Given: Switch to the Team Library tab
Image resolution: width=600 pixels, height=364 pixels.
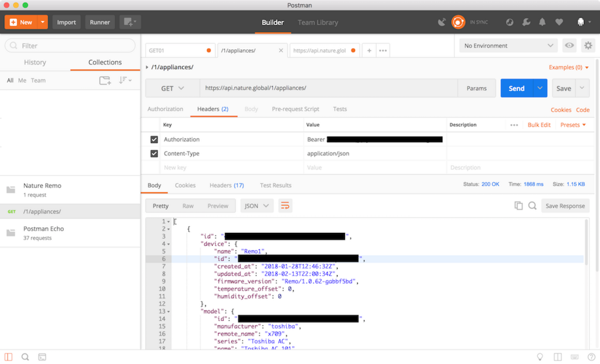Looking at the screenshot, I should click(318, 22).
